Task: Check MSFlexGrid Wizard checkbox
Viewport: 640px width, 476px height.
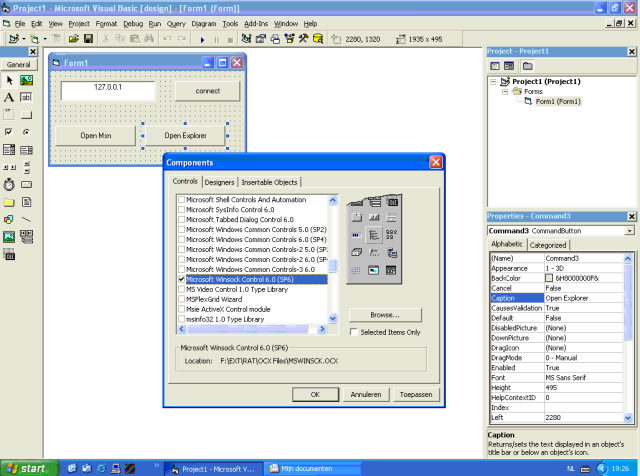Action: 182,299
